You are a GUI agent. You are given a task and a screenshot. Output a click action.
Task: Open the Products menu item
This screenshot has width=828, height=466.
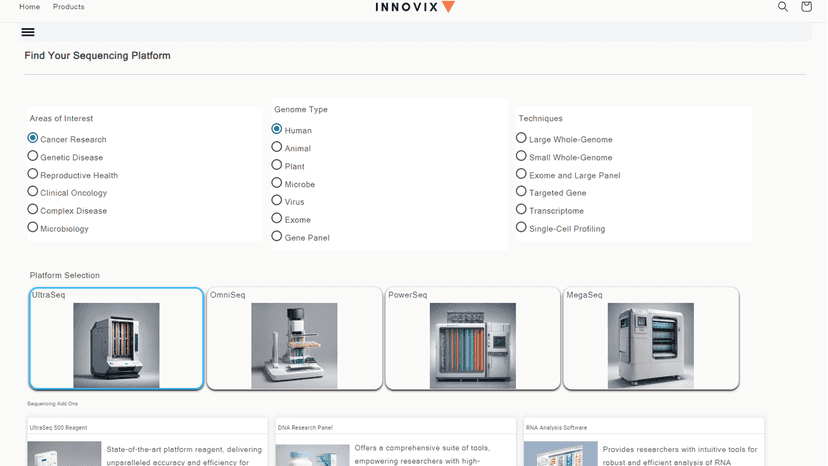69,7
